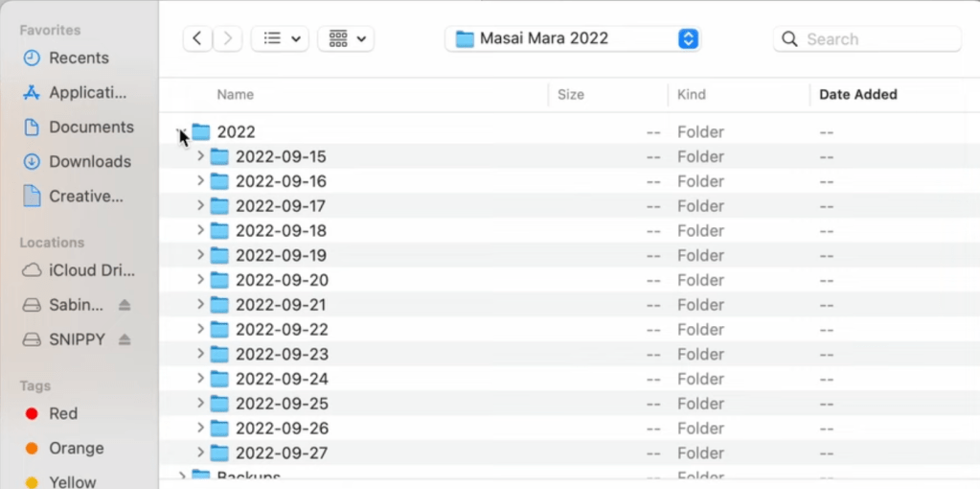
Task: Open the list view options dropdown
Action: [x=279, y=39]
